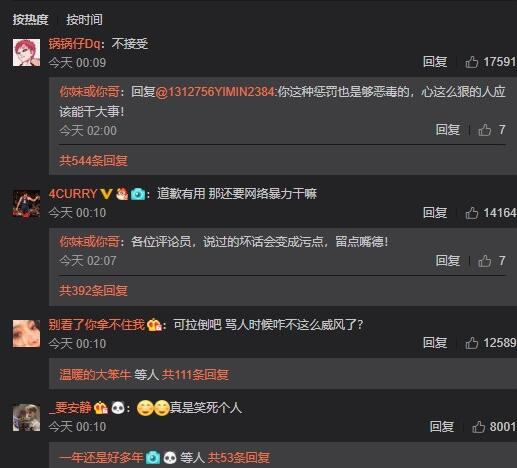Click thumbs-up on comment with 12589 likes
517x468 pixels.
472,343
